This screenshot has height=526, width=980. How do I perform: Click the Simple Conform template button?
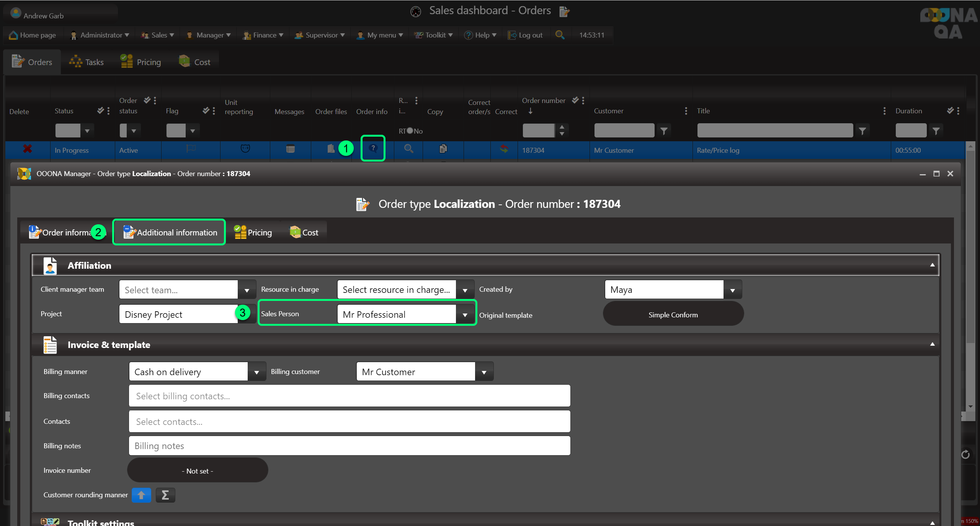click(673, 315)
